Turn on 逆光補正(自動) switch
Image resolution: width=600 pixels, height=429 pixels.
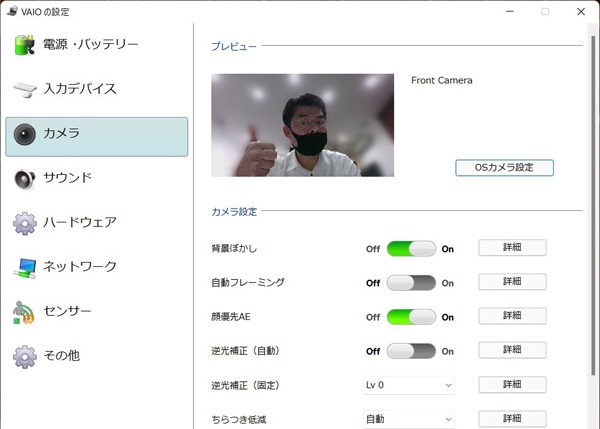click(411, 351)
